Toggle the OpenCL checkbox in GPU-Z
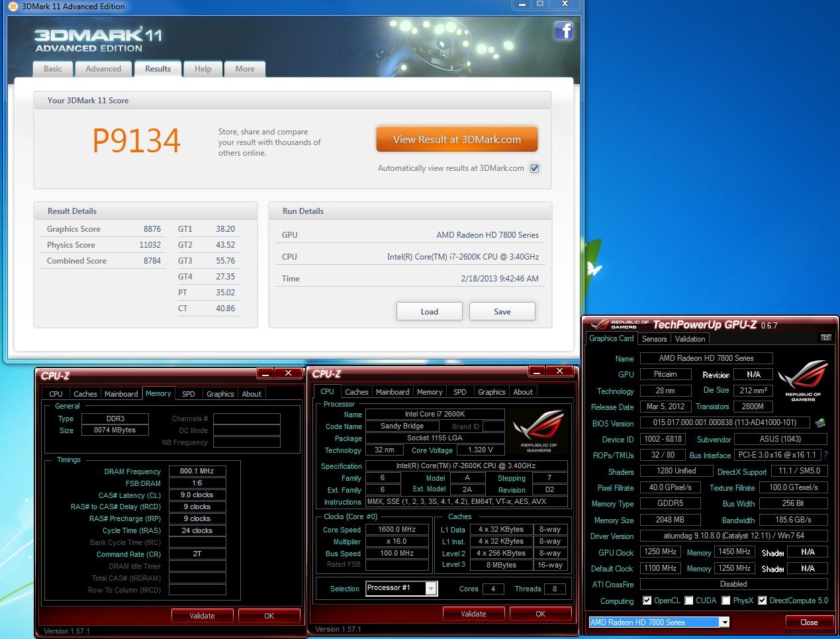Viewport: 840px width, 639px height. coord(647,601)
